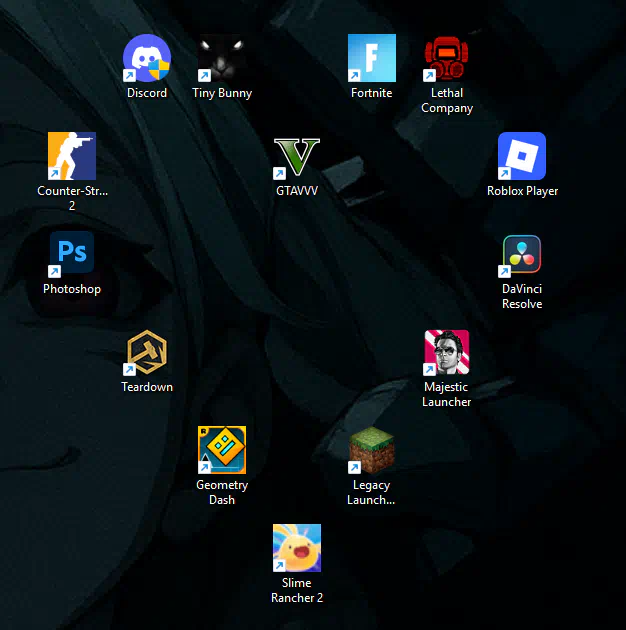Screen dimensions: 626x630
Task: Select the Legacy Launcher grass block icon
Action: [372, 450]
